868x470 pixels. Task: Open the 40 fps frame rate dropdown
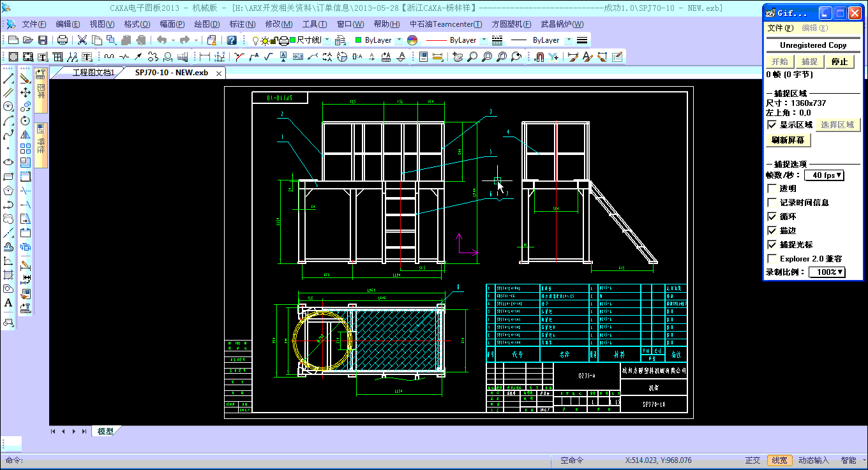click(x=824, y=175)
